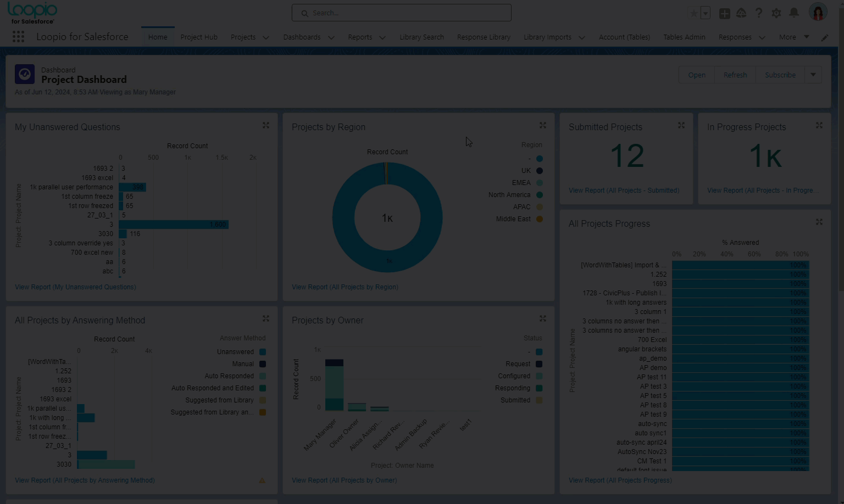The image size is (844, 504).
Task: Open View Report (All Projects by Owner) link
Action: (344, 480)
